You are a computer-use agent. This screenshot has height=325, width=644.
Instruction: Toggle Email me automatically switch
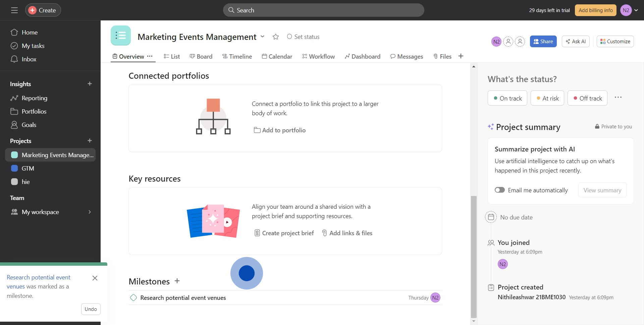(500, 190)
